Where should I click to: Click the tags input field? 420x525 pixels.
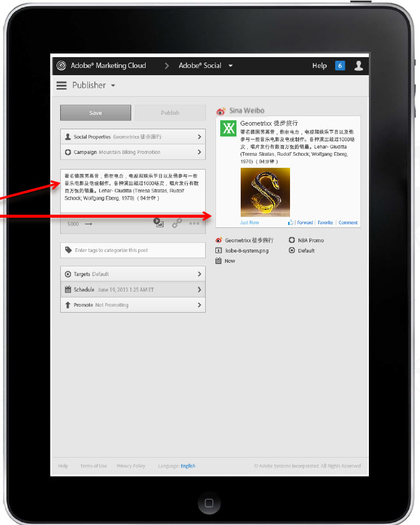tap(133, 250)
